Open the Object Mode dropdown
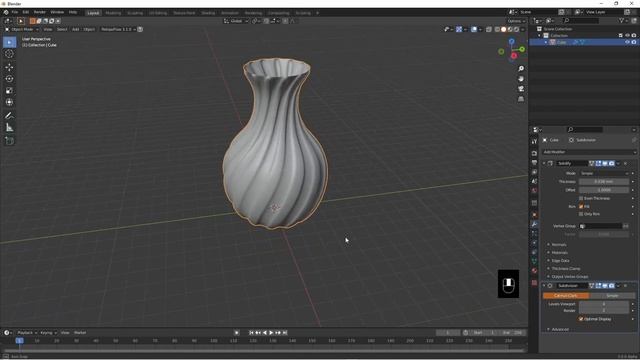 [22, 29]
